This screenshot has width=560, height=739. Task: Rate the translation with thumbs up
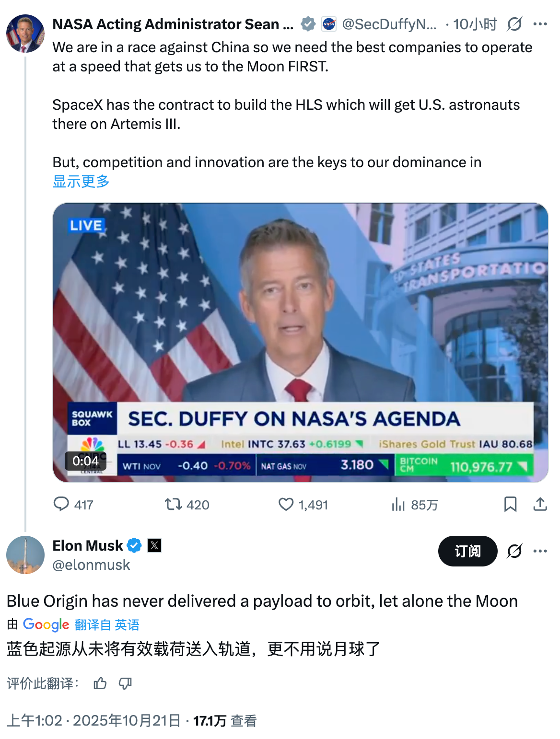click(x=100, y=683)
